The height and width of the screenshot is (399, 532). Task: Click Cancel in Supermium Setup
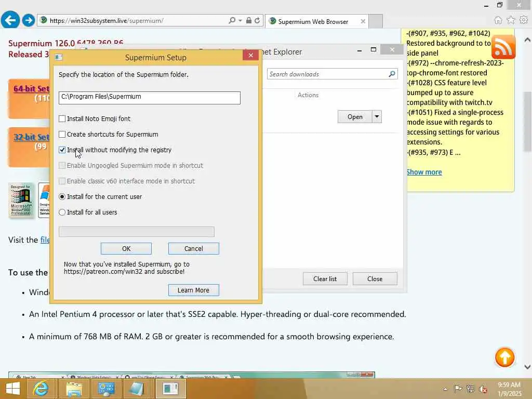tap(194, 249)
